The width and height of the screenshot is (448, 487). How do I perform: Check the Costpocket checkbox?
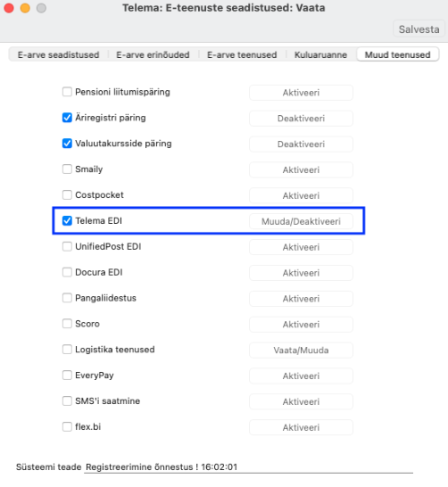[x=67, y=195]
